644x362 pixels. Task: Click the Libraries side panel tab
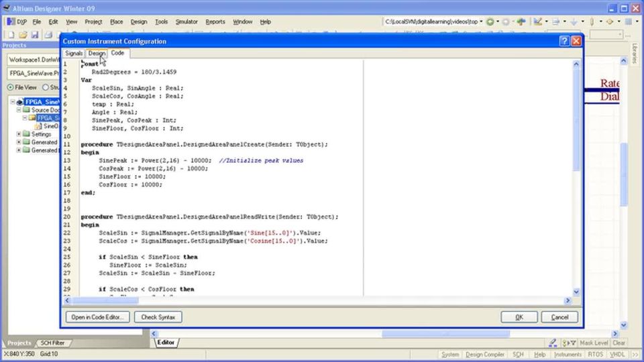pos(635,54)
